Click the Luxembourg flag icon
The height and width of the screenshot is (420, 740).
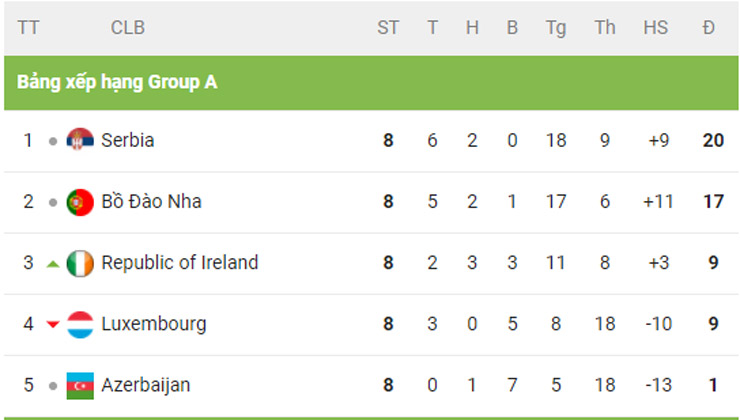tap(80, 324)
